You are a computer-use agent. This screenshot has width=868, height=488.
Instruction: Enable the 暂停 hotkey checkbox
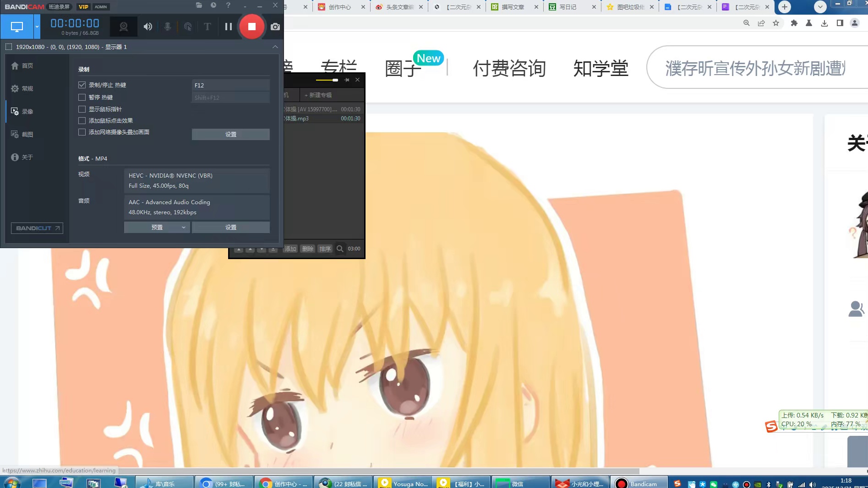click(x=82, y=97)
